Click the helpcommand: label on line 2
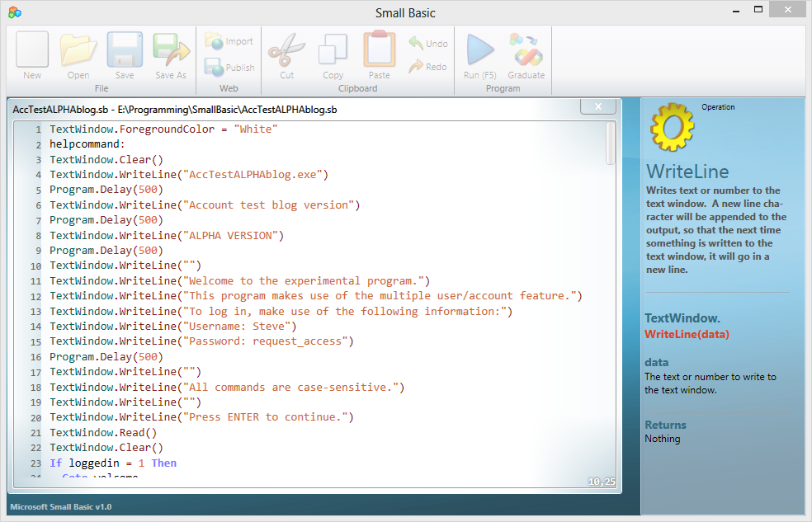 coord(87,143)
